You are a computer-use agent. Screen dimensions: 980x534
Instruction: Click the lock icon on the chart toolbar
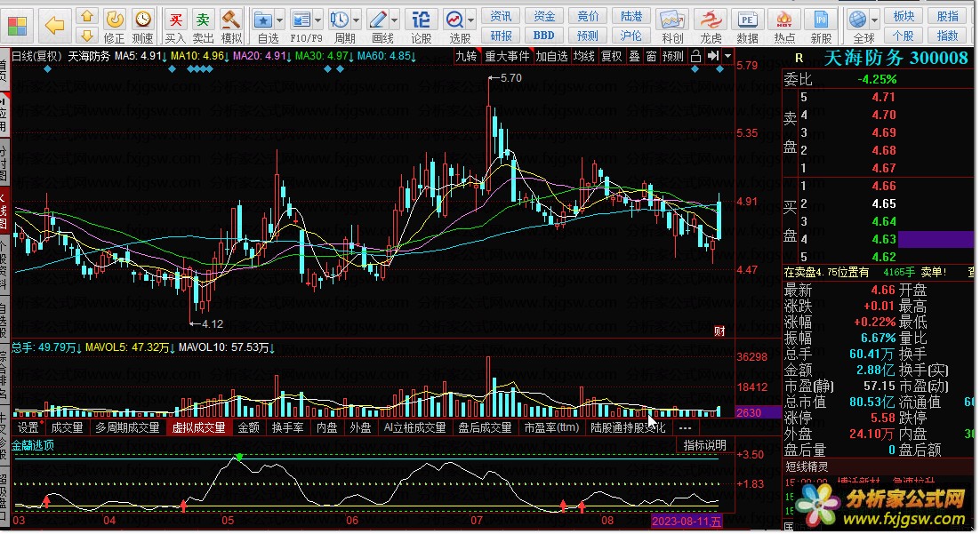click(x=695, y=56)
